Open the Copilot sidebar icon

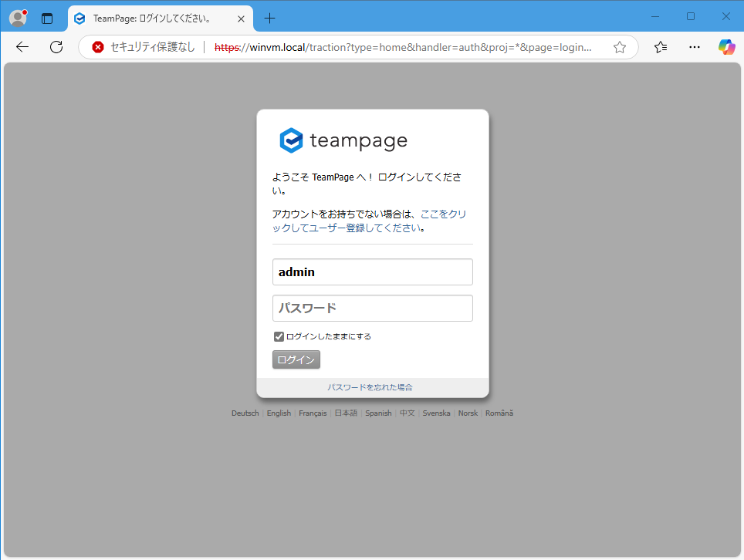click(726, 47)
